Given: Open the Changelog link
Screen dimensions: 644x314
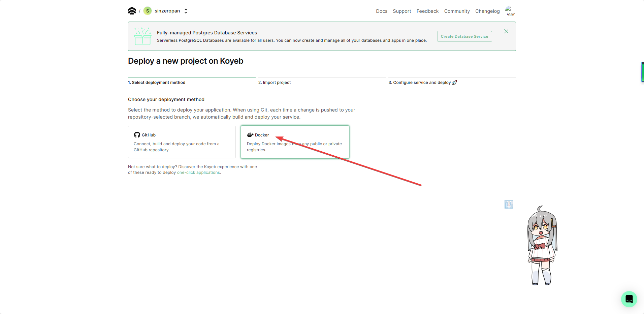Looking at the screenshot, I should (x=487, y=11).
